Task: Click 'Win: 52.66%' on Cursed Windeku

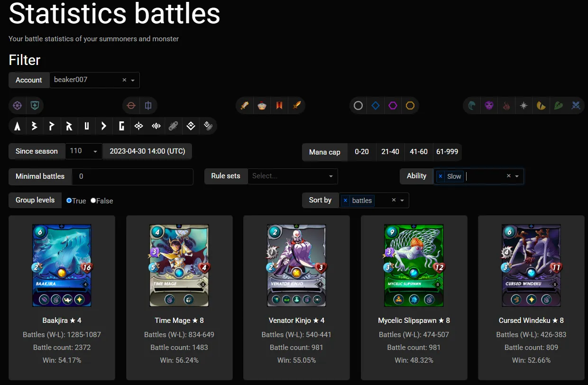Action: 531,360
